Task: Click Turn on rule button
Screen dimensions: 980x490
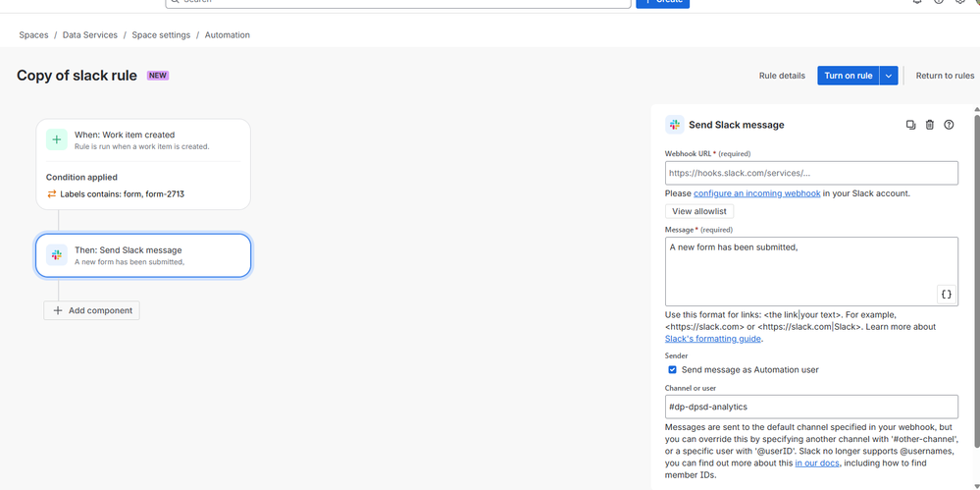Action: point(849,76)
